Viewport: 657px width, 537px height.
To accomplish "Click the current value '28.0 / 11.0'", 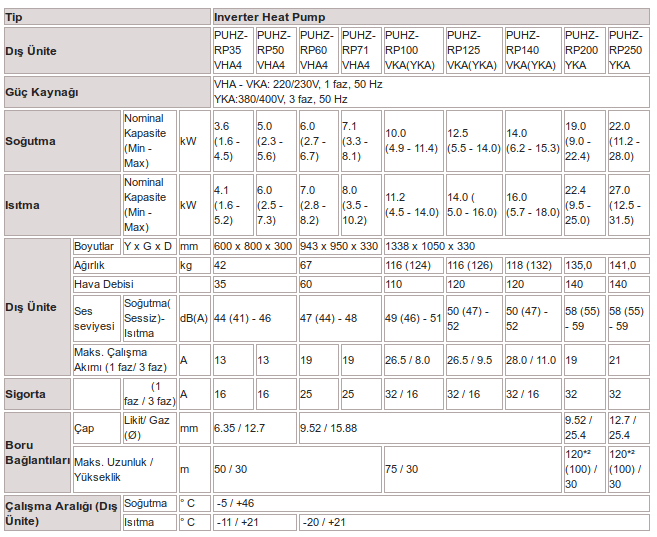I will pos(533,360).
